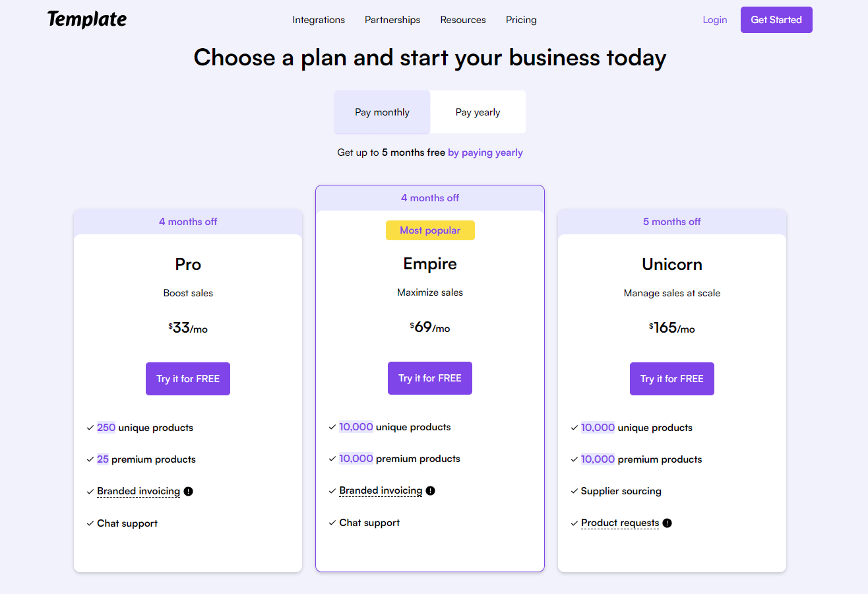The image size is (868, 594).
Task: Click the '5 months off' banner on Unicorn
Action: point(671,221)
